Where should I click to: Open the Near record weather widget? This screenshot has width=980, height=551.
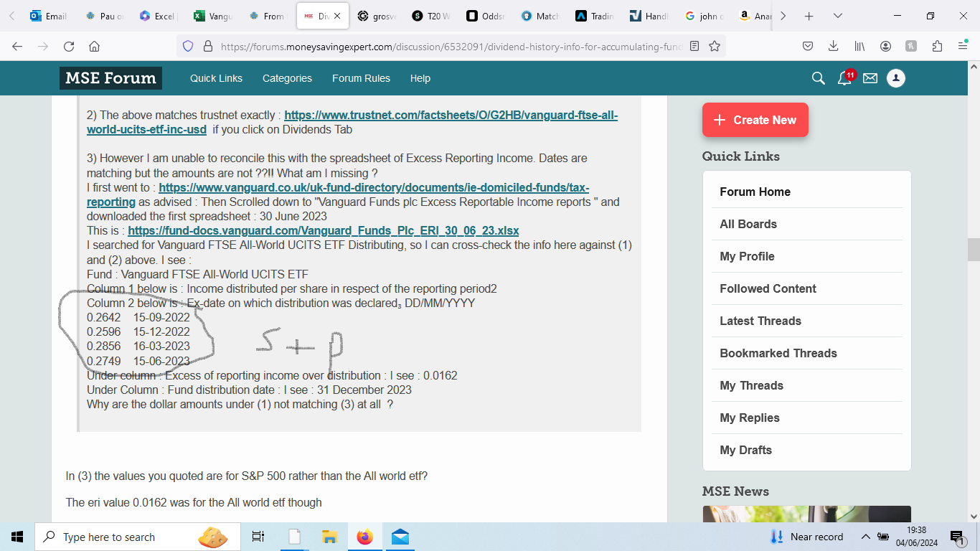(806, 537)
